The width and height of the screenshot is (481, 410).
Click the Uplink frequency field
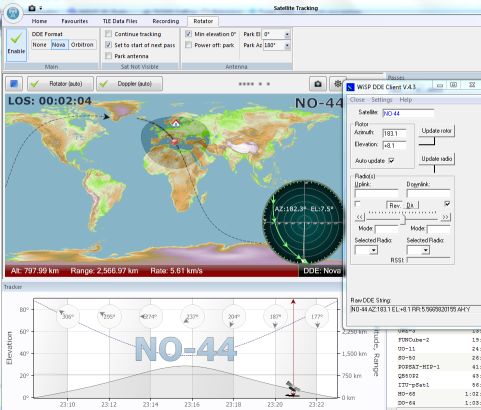(x=376, y=193)
